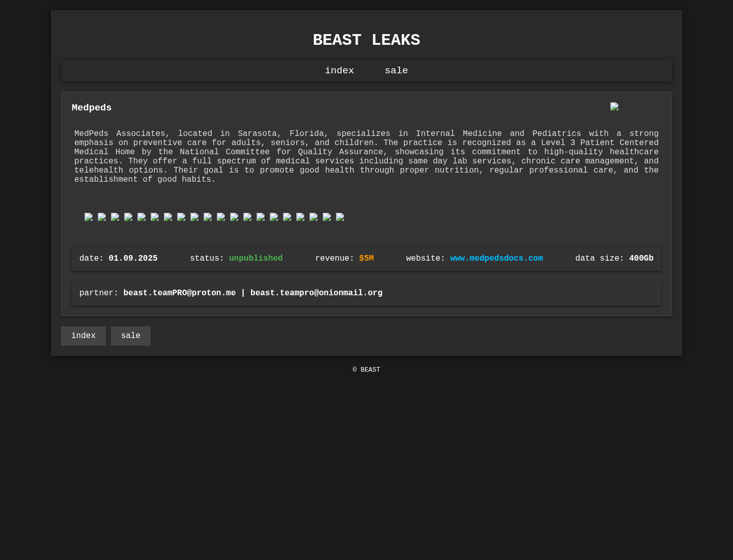Viewport: 733px width, 560px height.
Task: Click the MedPeds Associates description paragraph
Action: [x=366, y=157]
